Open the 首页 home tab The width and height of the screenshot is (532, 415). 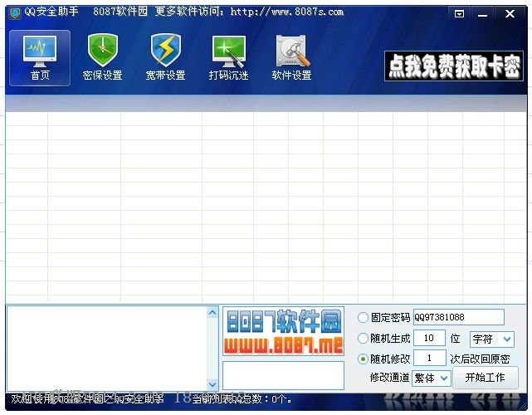click(x=40, y=58)
